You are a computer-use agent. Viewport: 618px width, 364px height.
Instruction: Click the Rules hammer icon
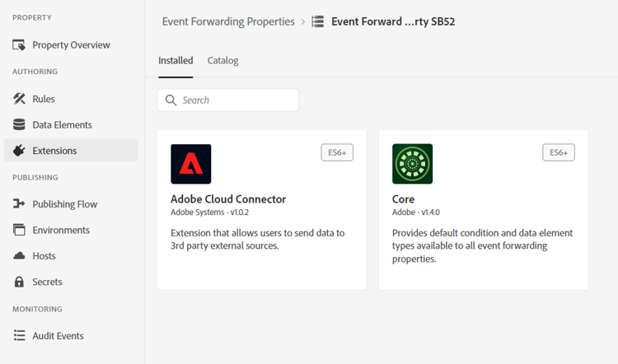click(19, 99)
